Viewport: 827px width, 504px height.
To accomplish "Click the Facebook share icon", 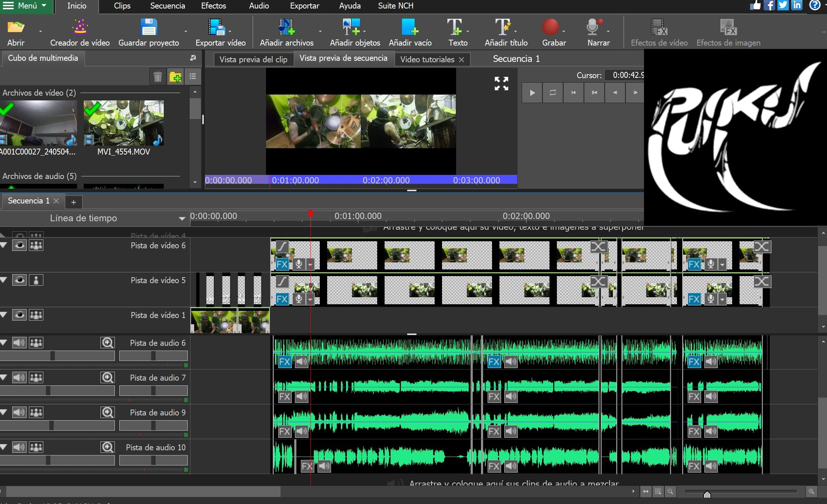I will pyautogui.click(x=769, y=5).
